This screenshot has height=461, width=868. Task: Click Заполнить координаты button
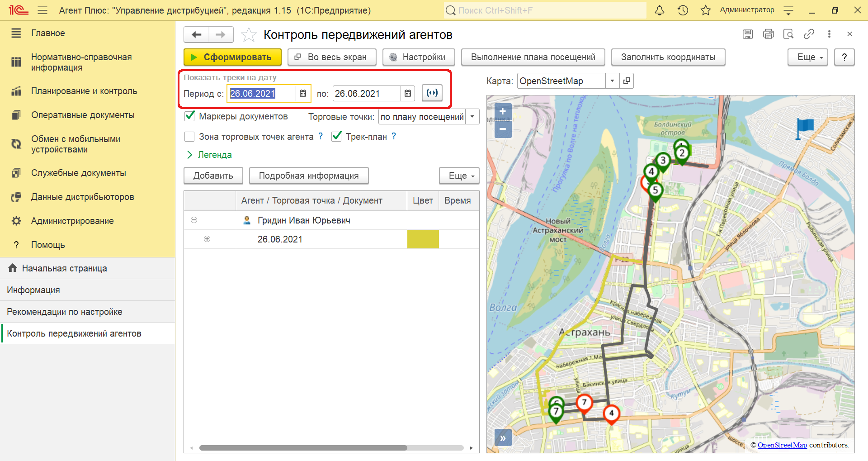click(668, 57)
